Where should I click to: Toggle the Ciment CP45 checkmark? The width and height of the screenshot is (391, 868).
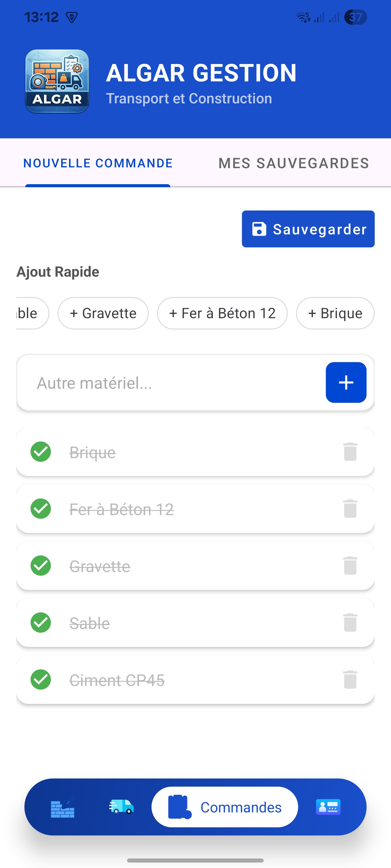tap(41, 679)
